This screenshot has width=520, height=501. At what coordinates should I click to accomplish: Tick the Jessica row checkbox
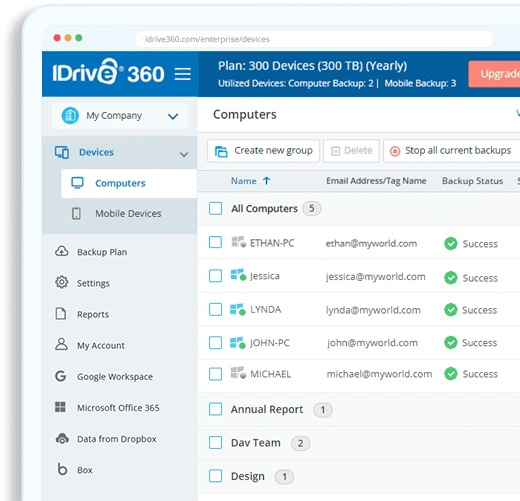pyautogui.click(x=215, y=276)
